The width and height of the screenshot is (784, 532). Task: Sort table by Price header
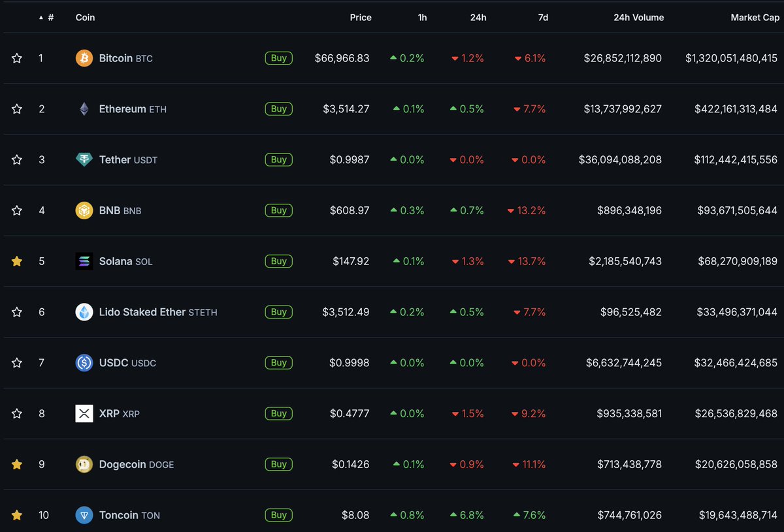point(361,18)
